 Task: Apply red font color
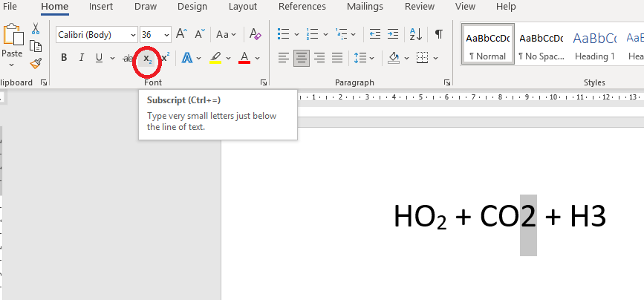tap(244, 58)
